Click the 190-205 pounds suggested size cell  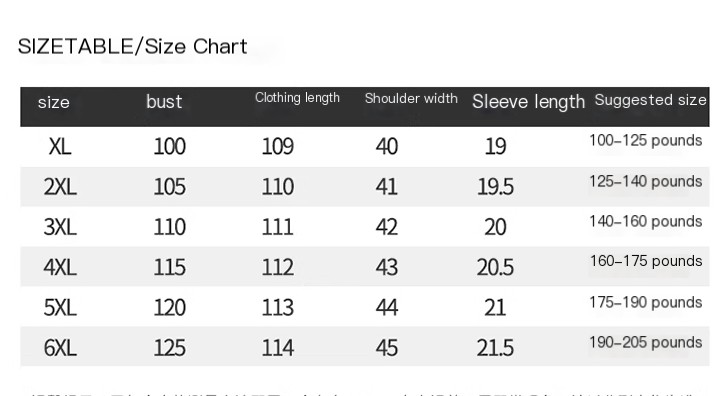[x=645, y=343]
